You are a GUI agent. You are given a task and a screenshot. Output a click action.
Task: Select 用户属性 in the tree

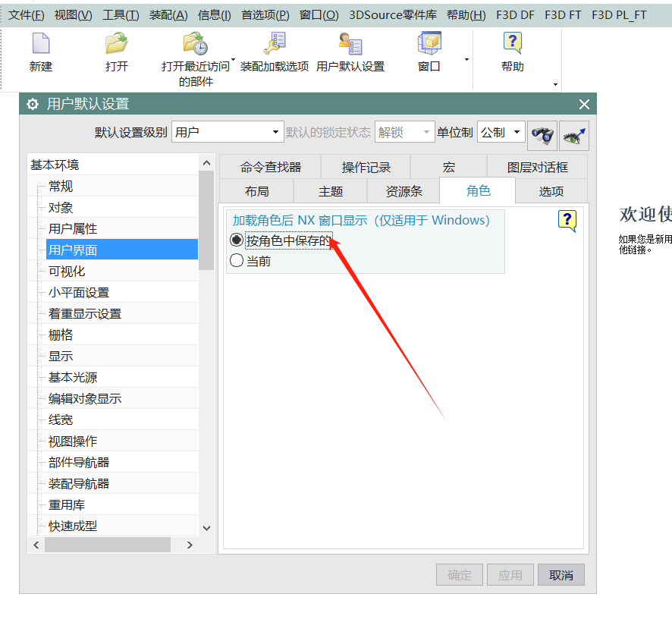[73, 228]
